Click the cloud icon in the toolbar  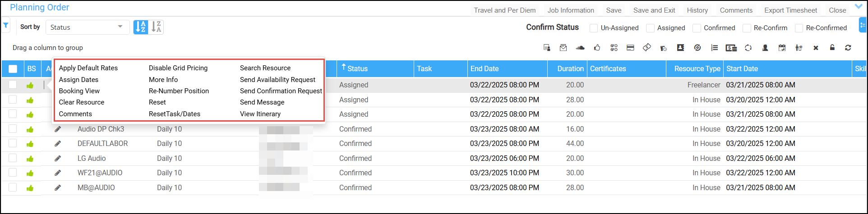[580, 48]
